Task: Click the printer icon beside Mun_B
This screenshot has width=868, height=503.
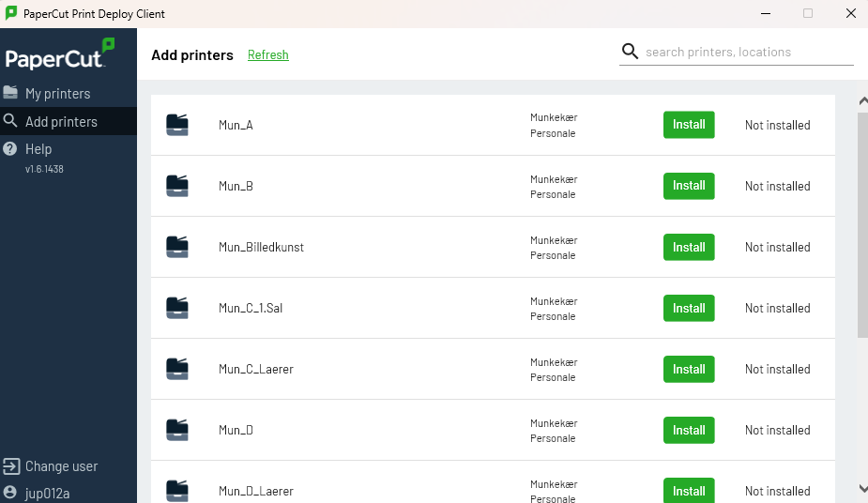Action: click(x=177, y=186)
